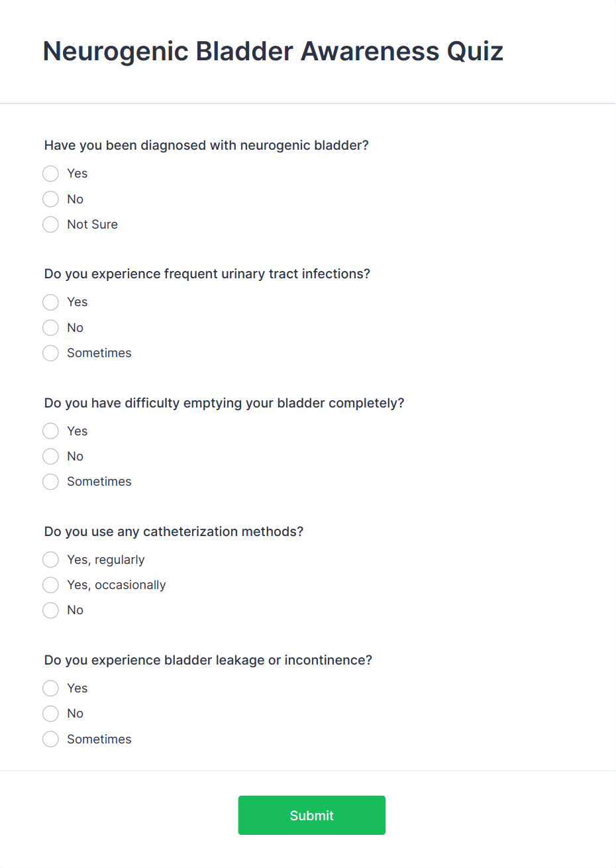Viewport: 616px width, 868px height.
Task: Click the catheterization methods question text
Action: coord(174,531)
